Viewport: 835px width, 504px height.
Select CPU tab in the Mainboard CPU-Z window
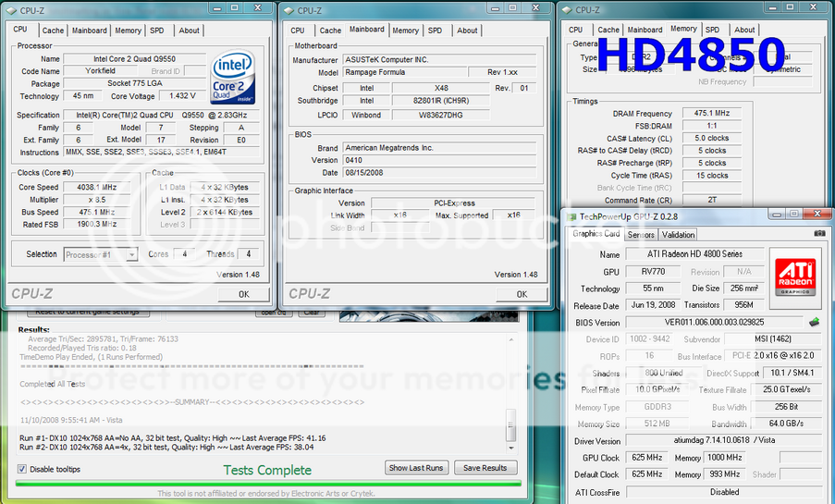298,31
